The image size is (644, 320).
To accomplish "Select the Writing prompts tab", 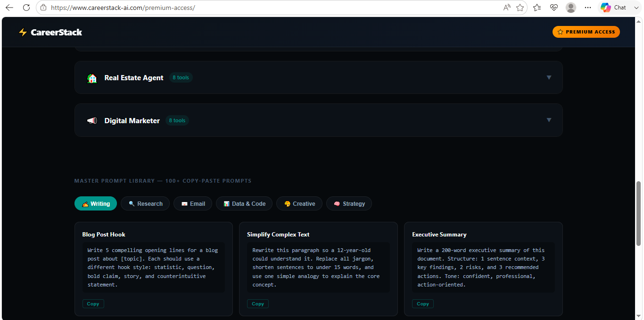I will click(x=96, y=203).
